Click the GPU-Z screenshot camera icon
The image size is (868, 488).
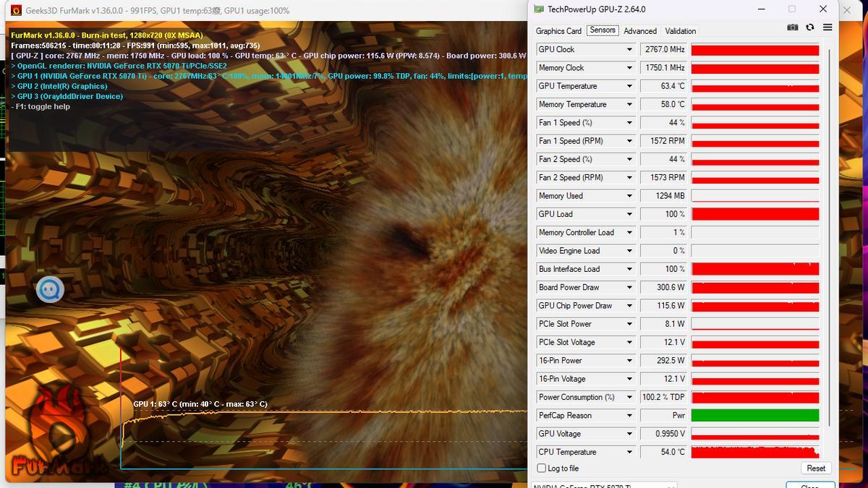[x=793, y=27]
